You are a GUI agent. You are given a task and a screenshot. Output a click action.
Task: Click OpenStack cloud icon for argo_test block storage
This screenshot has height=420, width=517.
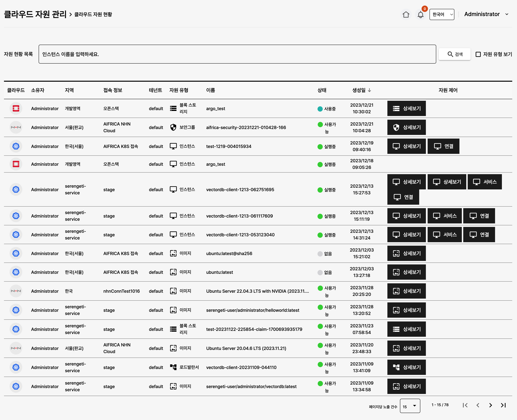tap(16, 108)
